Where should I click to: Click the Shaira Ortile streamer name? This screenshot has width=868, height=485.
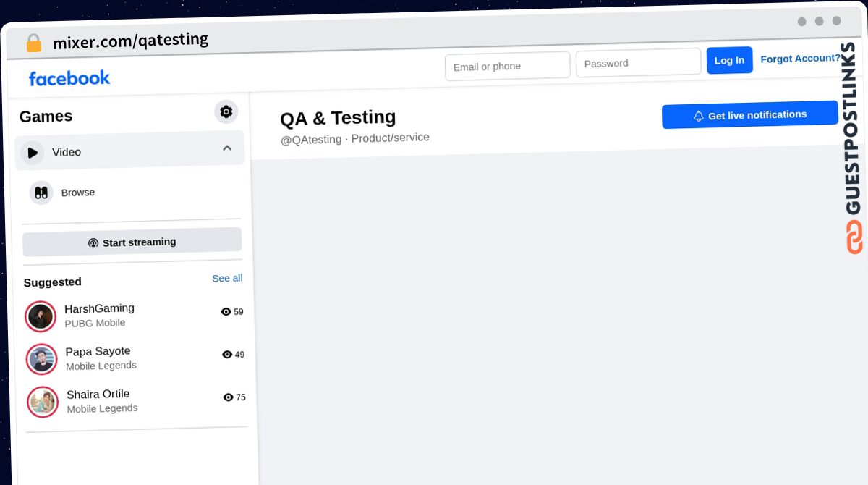98,394
